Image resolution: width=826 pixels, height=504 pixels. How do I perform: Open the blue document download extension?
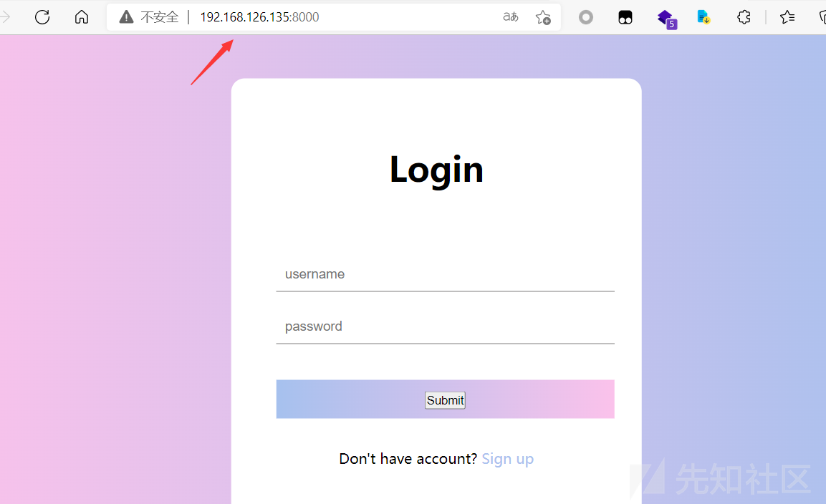(703, 17)
